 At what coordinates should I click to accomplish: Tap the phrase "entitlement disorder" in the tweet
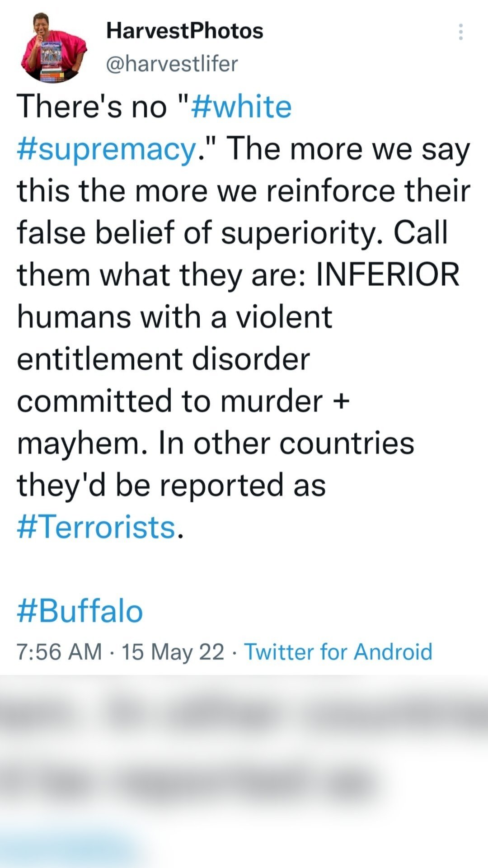[163, 359]
